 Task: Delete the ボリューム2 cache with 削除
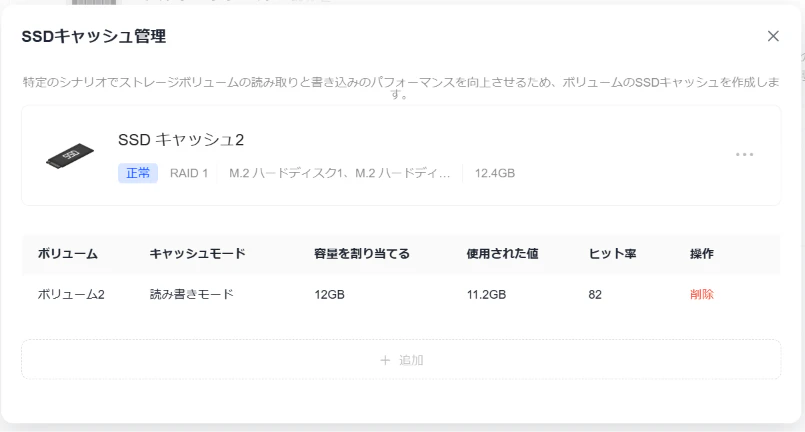pos(702,294)
